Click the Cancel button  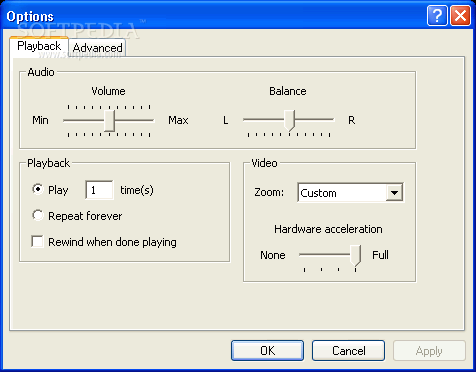tap(348, 351)
